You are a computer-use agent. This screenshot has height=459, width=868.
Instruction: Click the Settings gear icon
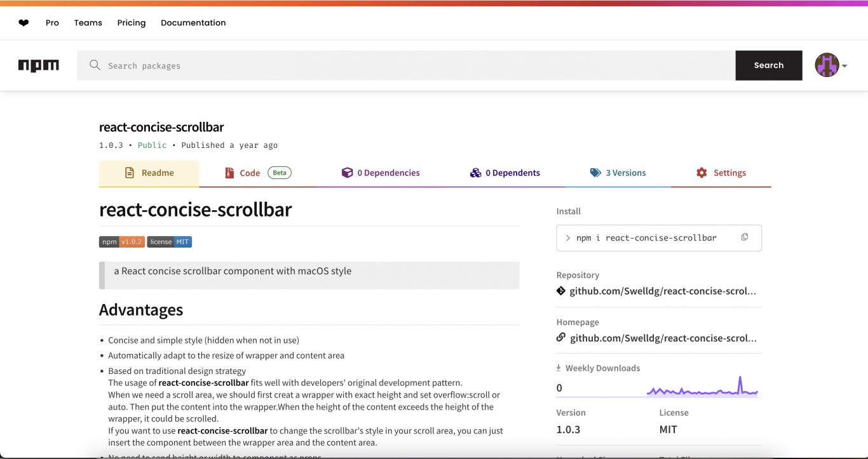(702, 173)
